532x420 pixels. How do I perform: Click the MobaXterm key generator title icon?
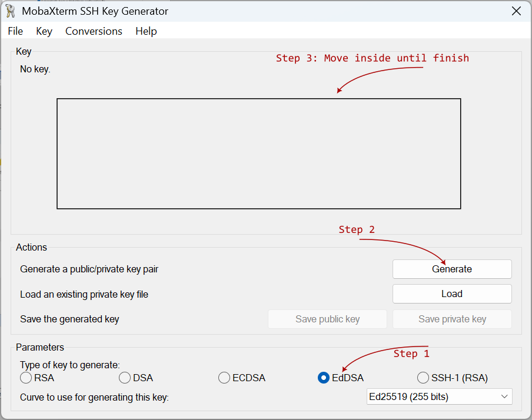point(10,11)
